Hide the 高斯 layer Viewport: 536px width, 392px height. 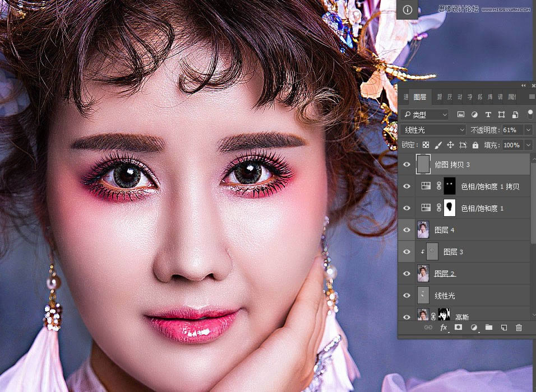tap(407, 316)
